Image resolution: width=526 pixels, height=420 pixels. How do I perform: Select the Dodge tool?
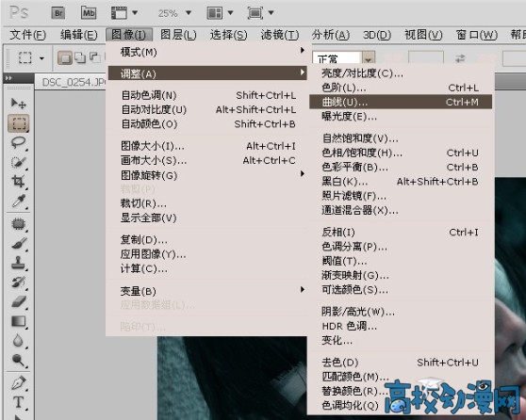pyautogui.click(x=19, y=360)
